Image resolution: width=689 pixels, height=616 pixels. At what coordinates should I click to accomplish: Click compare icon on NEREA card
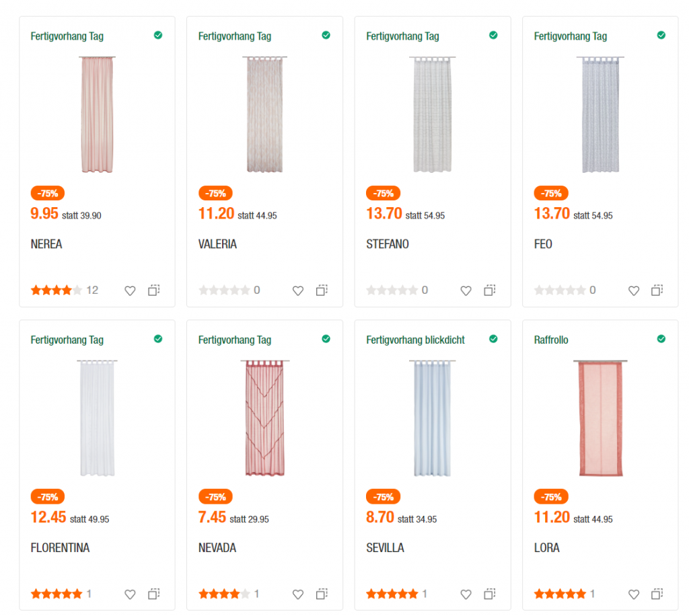154,291
